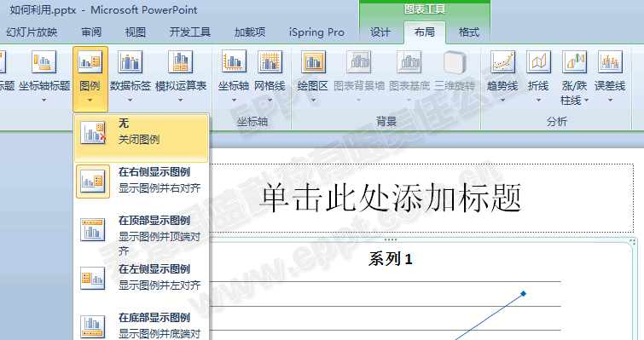Click the 在右侧显示图例 menu icon
This screenshot has width=644, height=340.
click(93, 182)
